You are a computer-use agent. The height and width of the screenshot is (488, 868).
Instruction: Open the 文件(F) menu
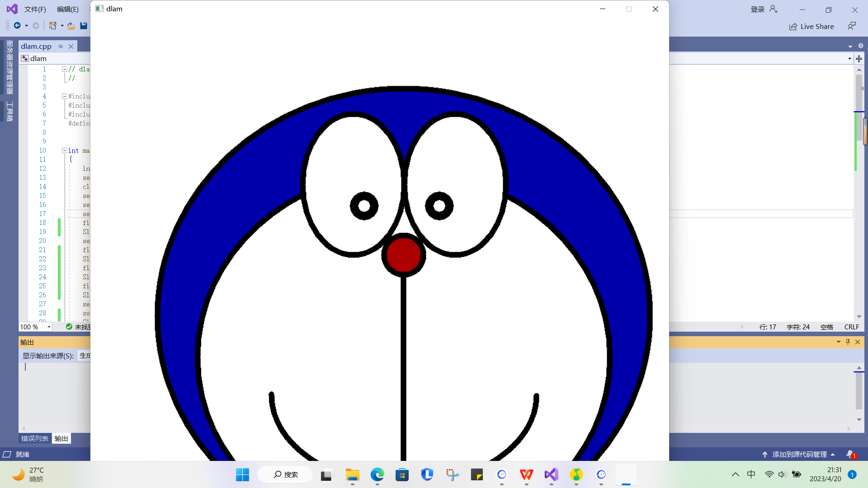coord(35,9)
